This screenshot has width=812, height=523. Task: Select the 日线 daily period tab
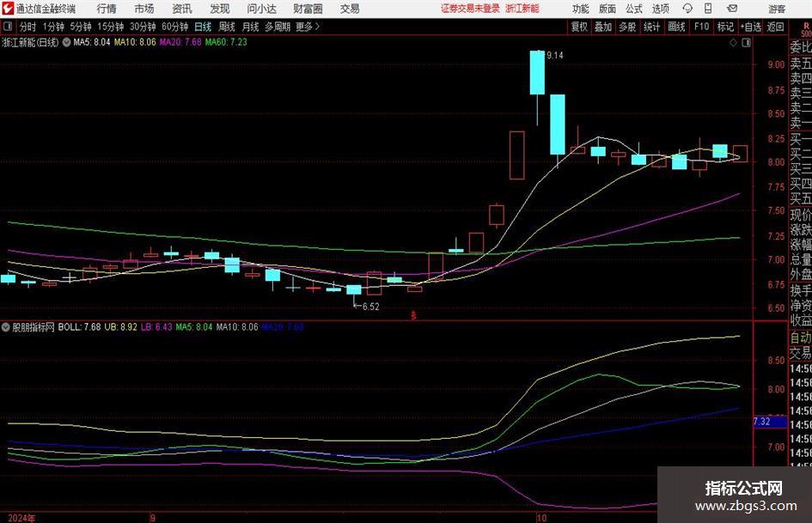point(203,27)
